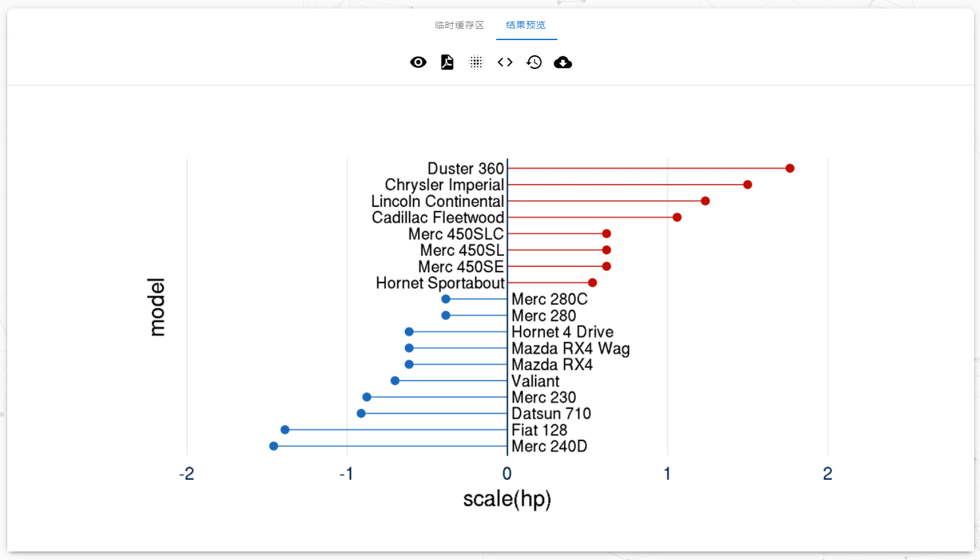
Task: Open the PDF export icon
Action: [447, 62]
